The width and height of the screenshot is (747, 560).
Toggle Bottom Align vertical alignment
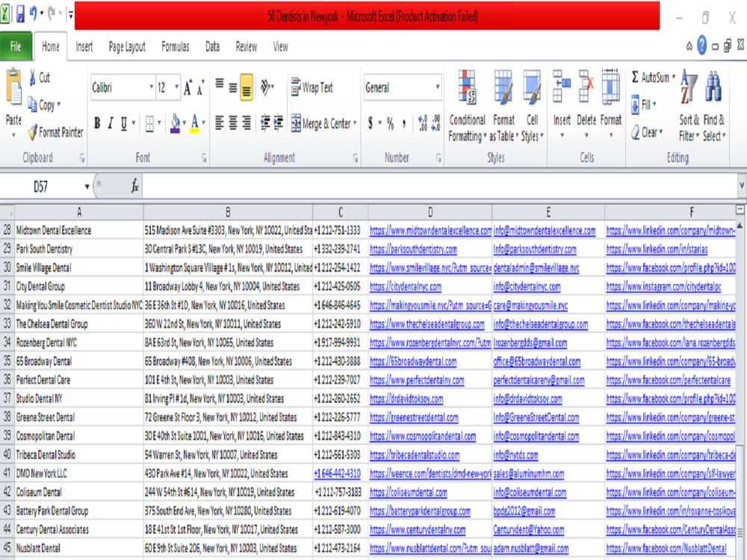pos(247,87)
